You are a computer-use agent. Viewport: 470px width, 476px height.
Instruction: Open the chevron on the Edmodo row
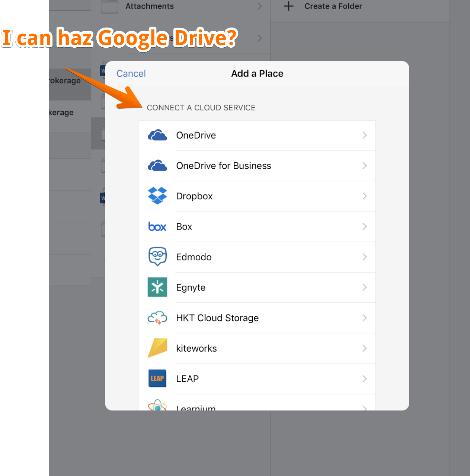pyautogui.click(x=365, y=257)
